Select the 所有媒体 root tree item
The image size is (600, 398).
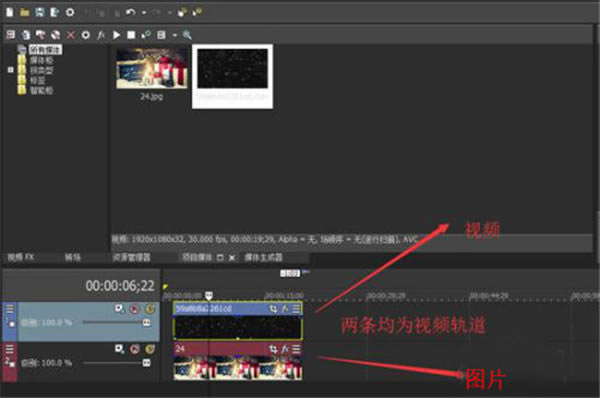coord(45,49)
